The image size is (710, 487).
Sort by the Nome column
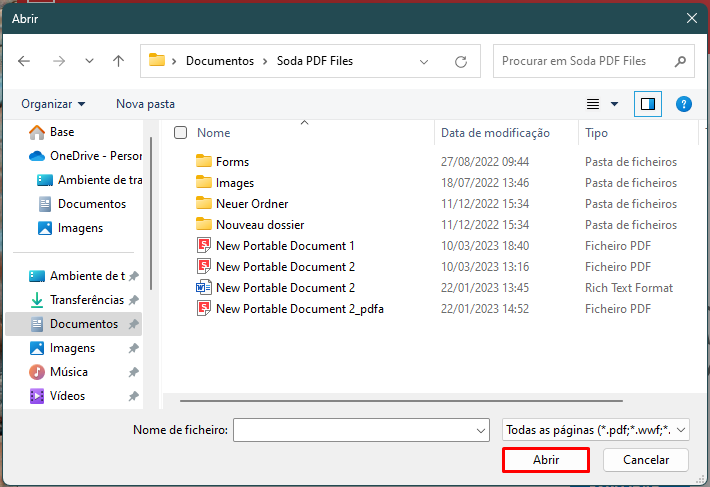pyautogui.click(x=214, y=133)
